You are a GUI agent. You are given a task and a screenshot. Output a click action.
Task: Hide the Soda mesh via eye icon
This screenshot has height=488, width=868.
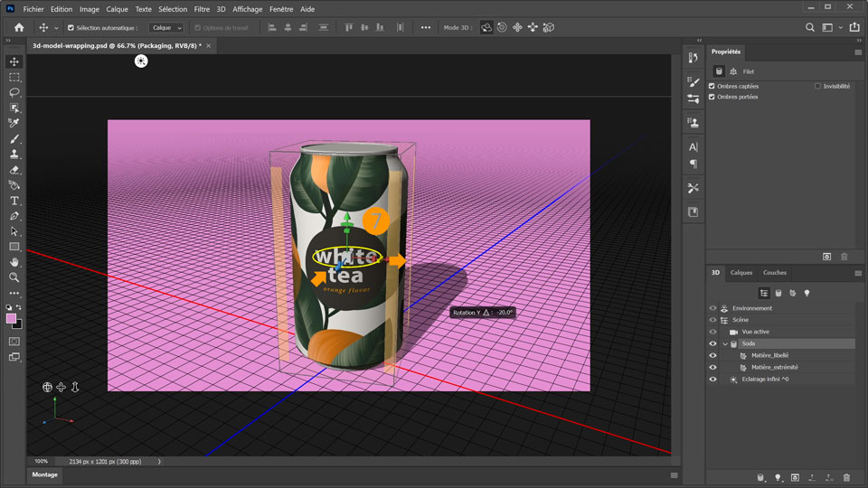[712, 344]
